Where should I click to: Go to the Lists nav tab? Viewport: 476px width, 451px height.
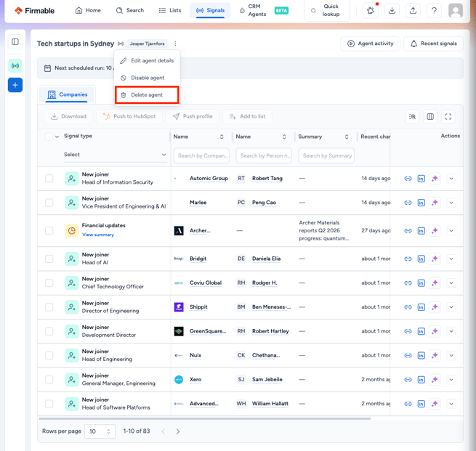click(170, 11)
